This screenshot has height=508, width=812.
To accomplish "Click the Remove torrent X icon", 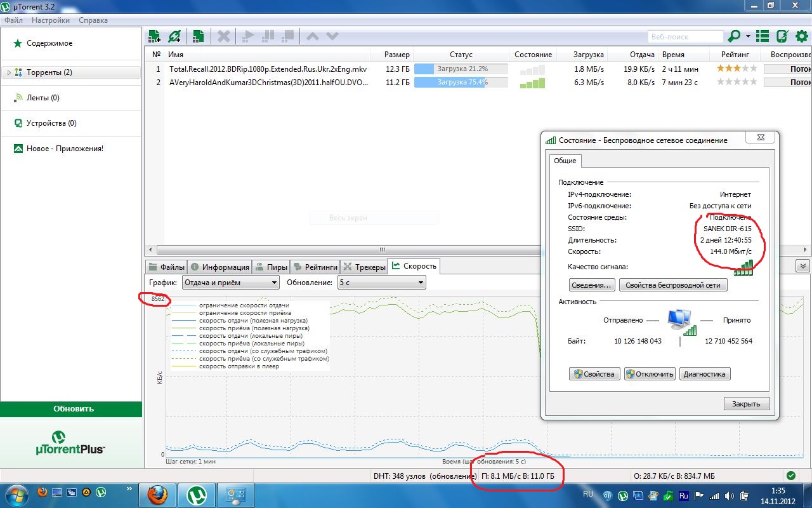I will (x=223, y=36).
